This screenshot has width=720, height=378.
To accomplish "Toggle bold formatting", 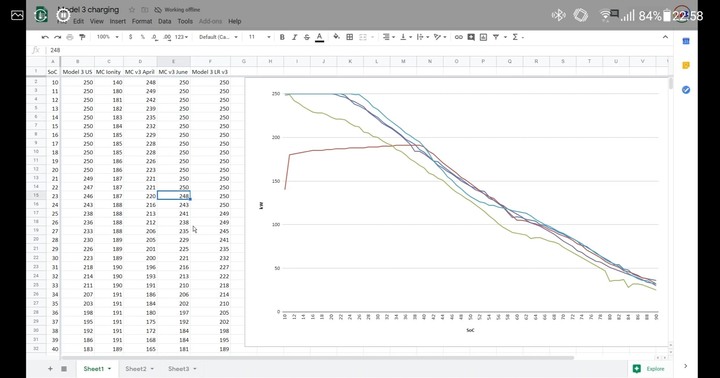I will click(x=282, y=37).
